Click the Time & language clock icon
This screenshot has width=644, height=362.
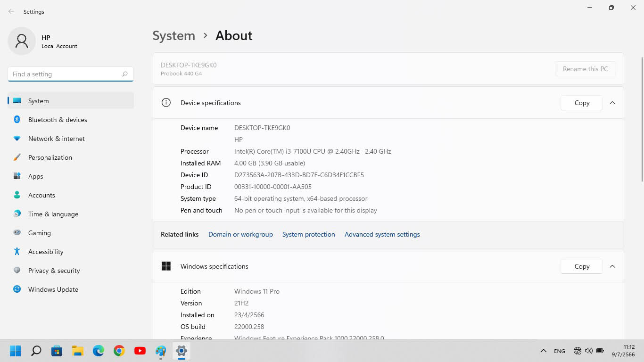coord(17,214)
